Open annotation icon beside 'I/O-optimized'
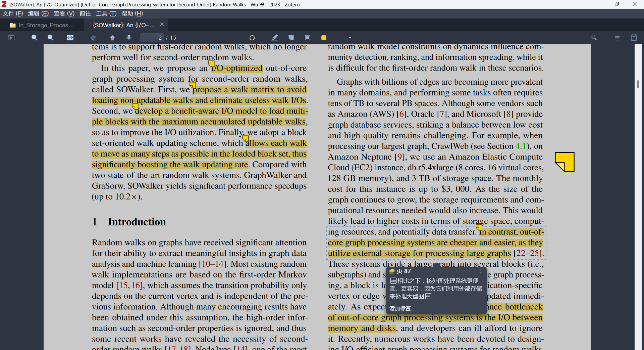644x350 pixels. coord(211,64)
